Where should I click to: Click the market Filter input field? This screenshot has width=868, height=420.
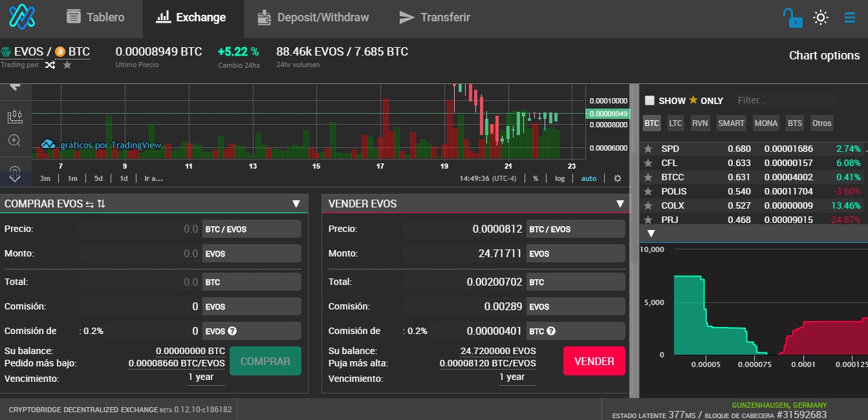click(x=785, y=100)
